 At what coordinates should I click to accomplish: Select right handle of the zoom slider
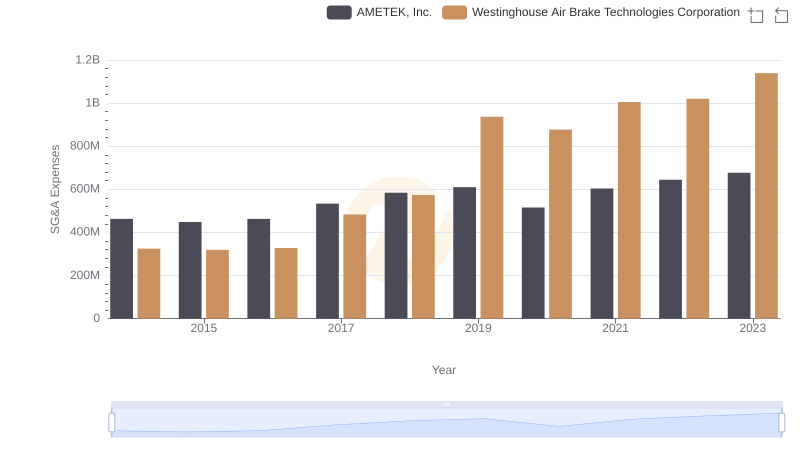click(x=781, y=423)
